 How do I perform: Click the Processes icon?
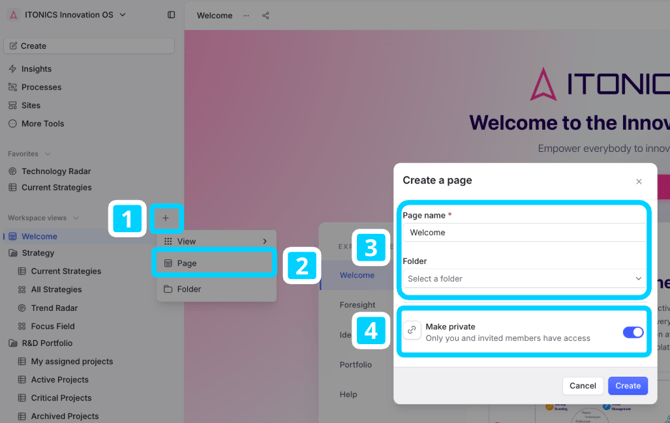[12, 87]
